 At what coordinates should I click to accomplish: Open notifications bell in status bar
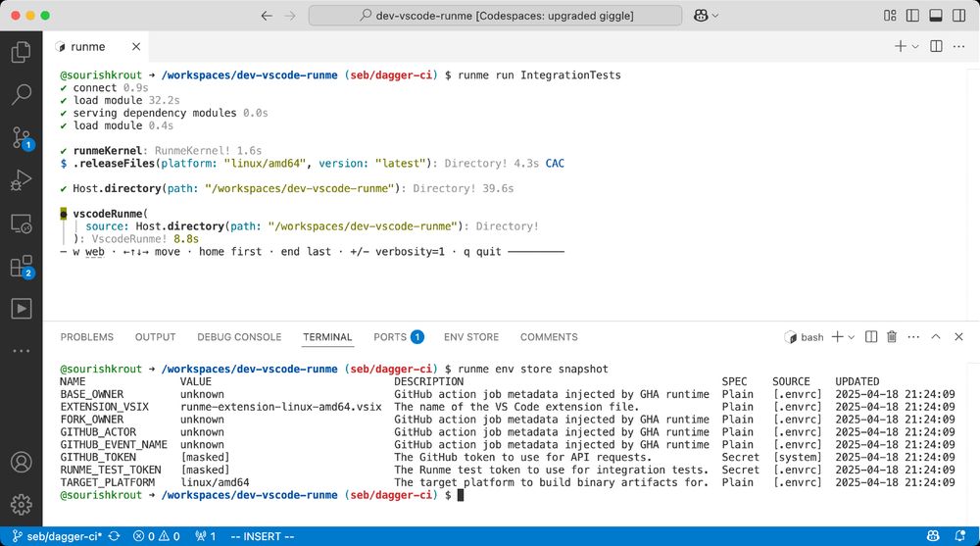coord(960,536)
